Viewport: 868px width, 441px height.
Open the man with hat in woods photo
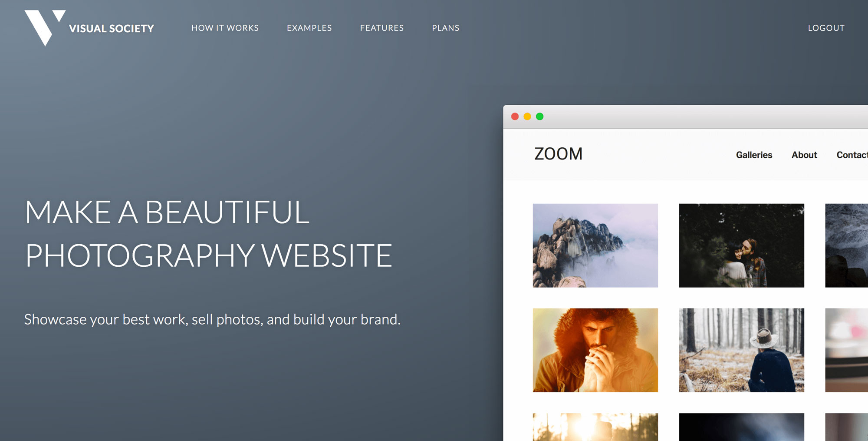741,350
